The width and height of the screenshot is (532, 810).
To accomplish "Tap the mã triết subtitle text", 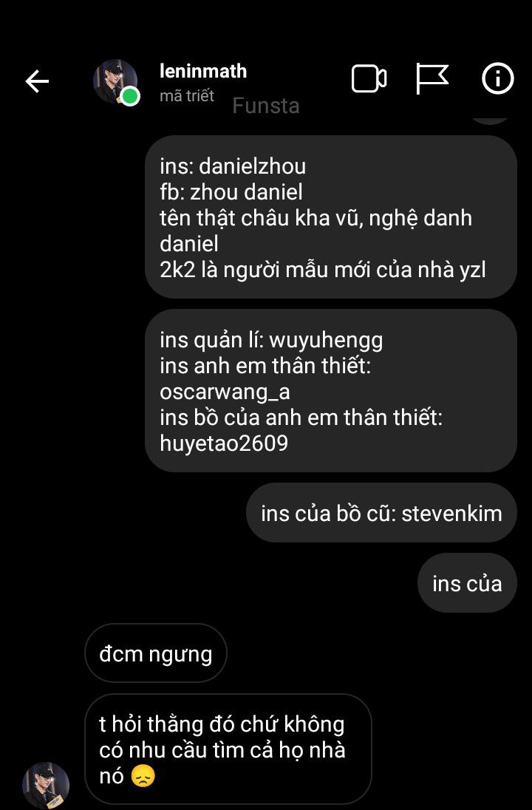I will [186, 96].
